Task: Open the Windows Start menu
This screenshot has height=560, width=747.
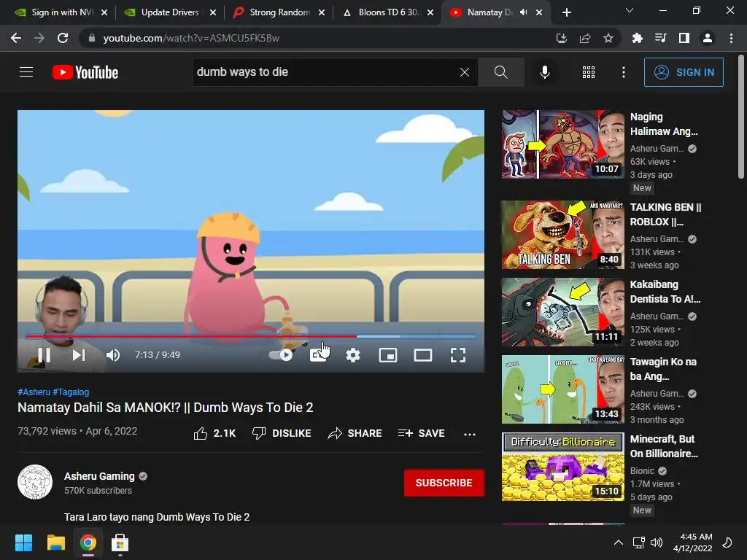Action: tap(23, 542)
